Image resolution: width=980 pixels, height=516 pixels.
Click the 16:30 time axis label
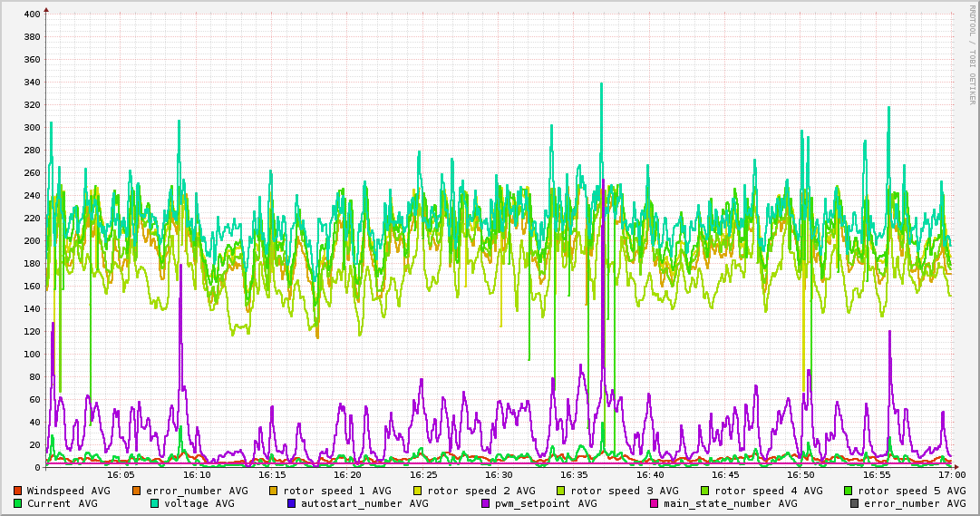click(499, 475)
